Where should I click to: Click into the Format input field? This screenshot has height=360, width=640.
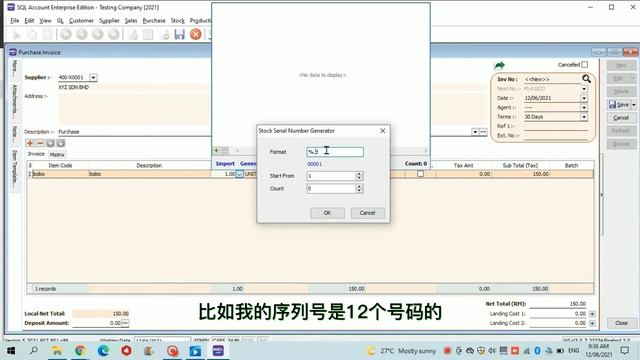335,152
